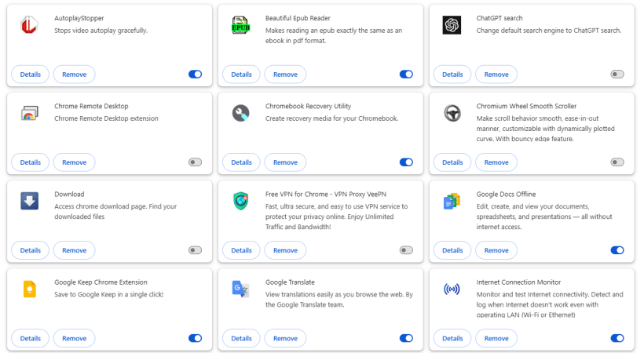Click the Google Docs Offline icon
644x353 pixels.
point(452,201)
